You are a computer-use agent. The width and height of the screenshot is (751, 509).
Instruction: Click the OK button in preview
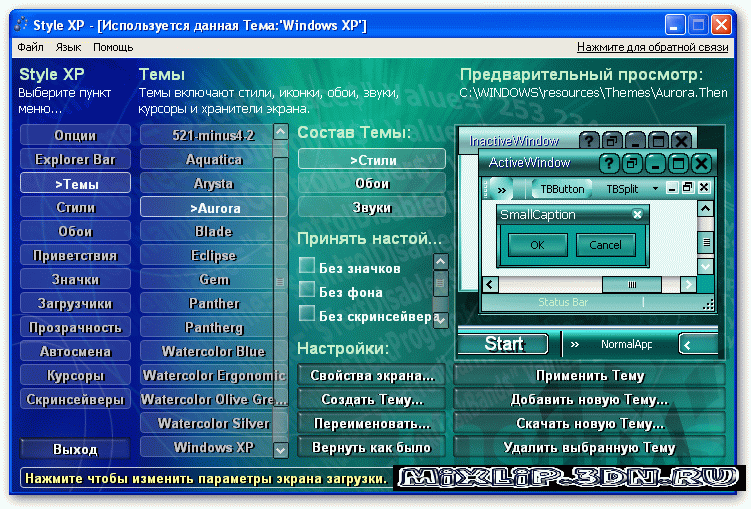(537, 245)
